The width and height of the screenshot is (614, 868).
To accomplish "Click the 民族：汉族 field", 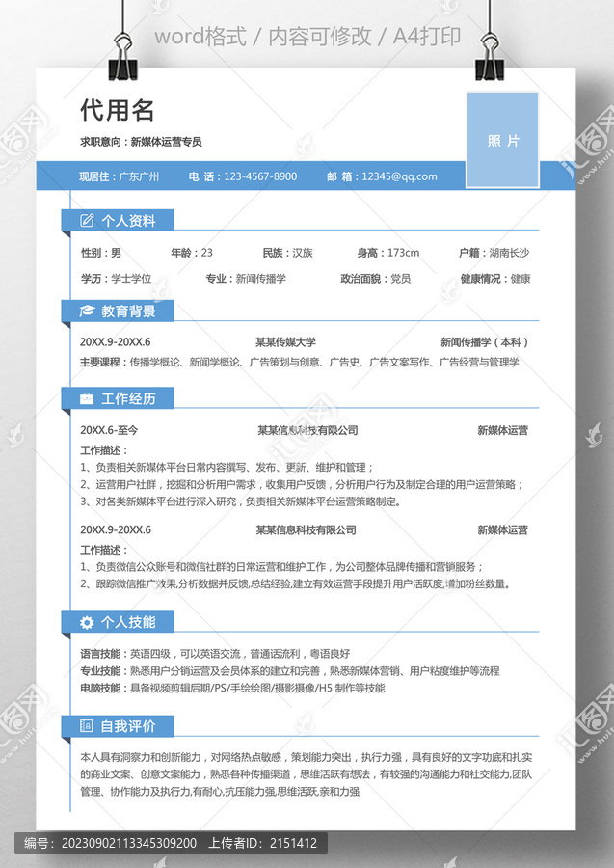I will click(x=287, y=253).
